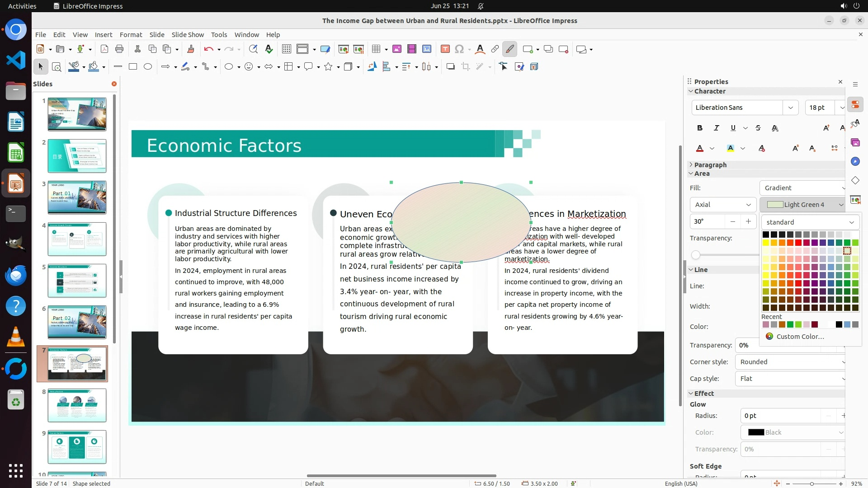Click the Export as PDF icon
Viewport: 868px width, 488px height.
pyautogui.click(x=104, y=49)
